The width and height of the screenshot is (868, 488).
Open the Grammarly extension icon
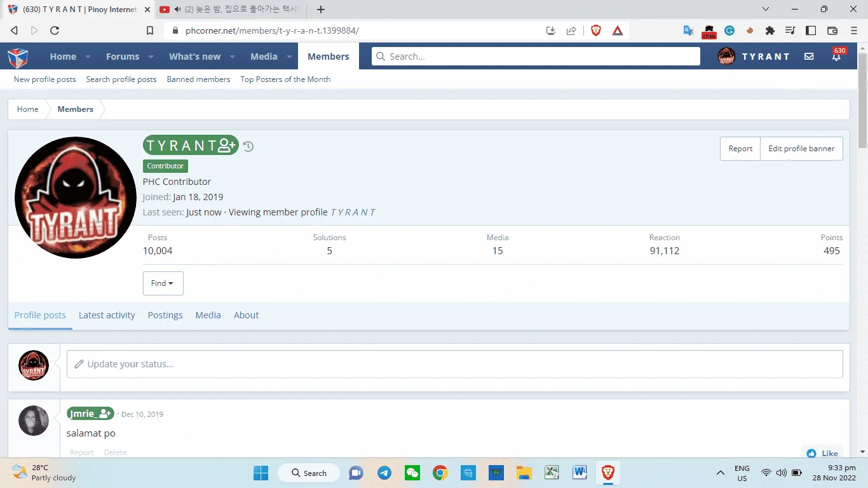tap(729, 30)
